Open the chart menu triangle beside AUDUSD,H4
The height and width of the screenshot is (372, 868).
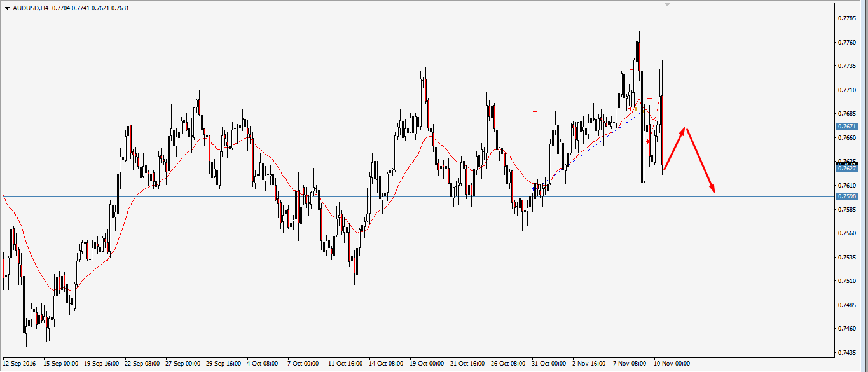pyautogui.click(x=7, y=8)
